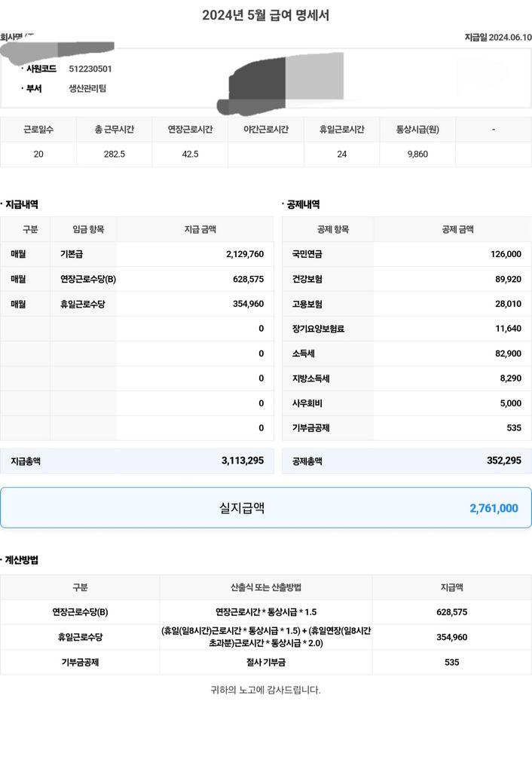Image resolution: width=532 pixels, height=784 pixels.
Task: Click the 사우회비 deduction item label
Action: point(307,403)
